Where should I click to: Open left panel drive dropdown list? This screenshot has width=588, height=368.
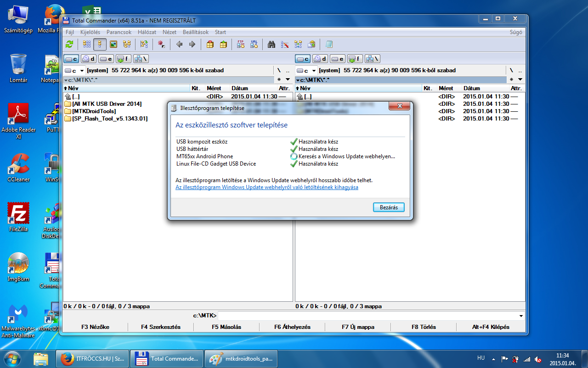pos(74,70)
